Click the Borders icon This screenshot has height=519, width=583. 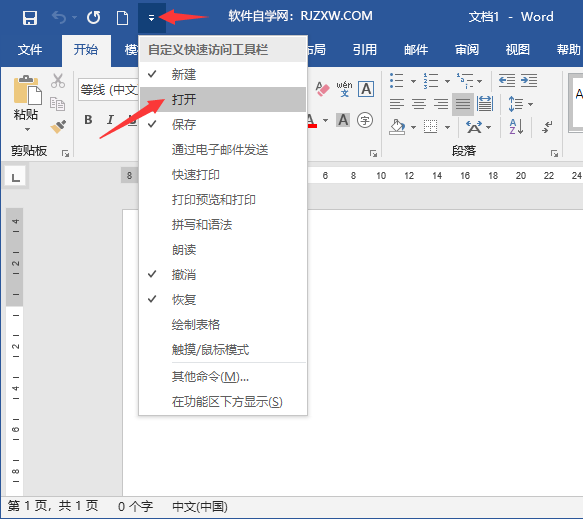[431, 127]
